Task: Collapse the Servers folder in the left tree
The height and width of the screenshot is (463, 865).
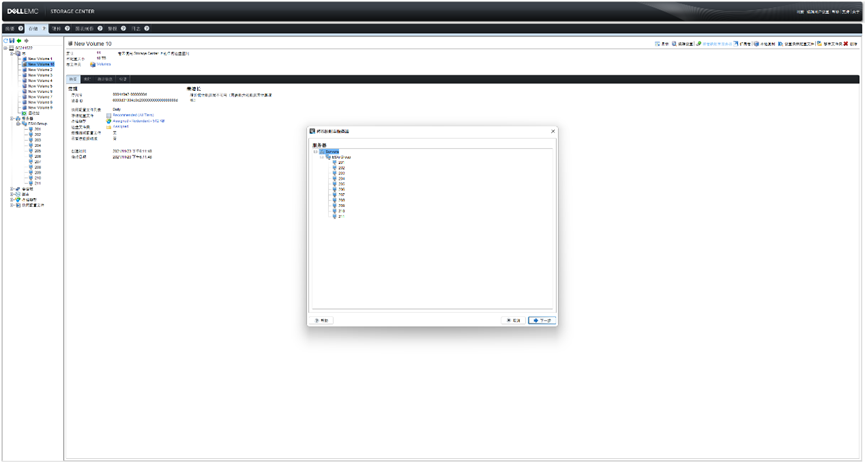Action: coord(12,119)
